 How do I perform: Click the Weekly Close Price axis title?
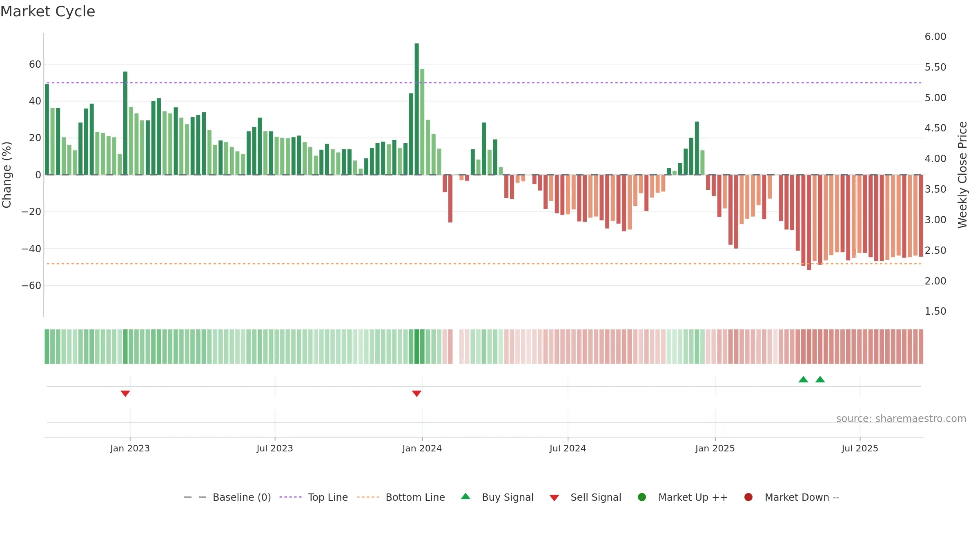tap(962, 175)
